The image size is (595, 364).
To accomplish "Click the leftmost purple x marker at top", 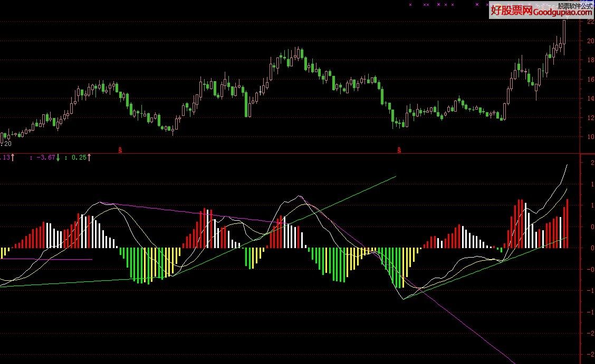I will pyautogui.click(x=410, y=4).
